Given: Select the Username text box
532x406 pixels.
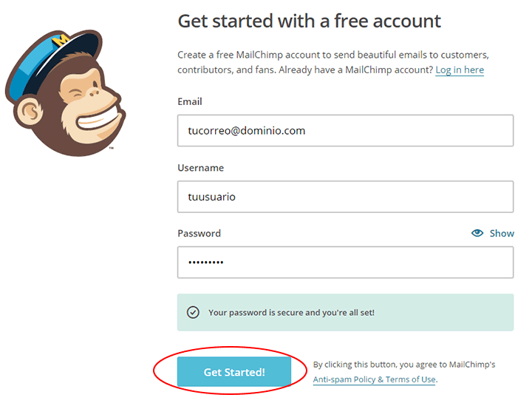Looking at the screenshot, I should (x=345, y=197).
